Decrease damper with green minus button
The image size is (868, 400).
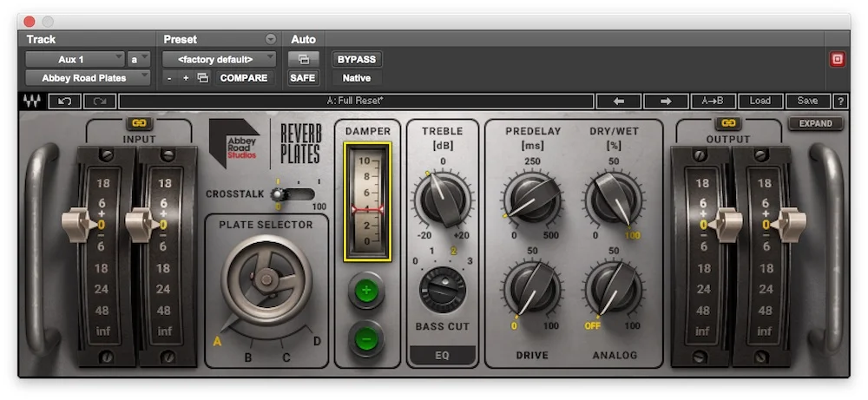[366, 338]
